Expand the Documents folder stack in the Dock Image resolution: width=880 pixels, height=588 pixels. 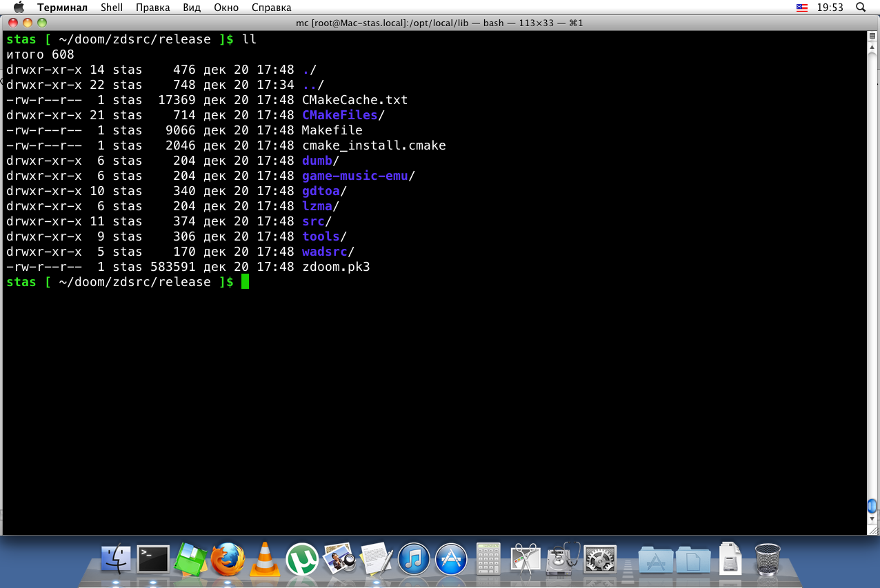(692, 558)
